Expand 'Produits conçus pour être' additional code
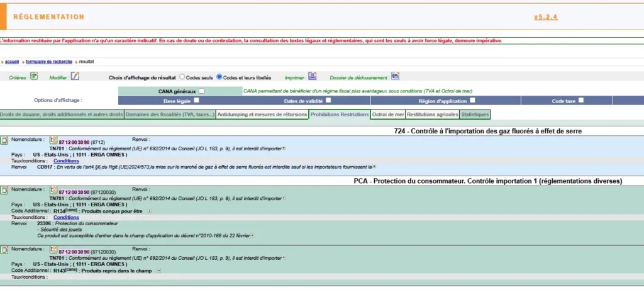Image resolution: width=644 pixels, height=302 pixels. tap(149, 211)
